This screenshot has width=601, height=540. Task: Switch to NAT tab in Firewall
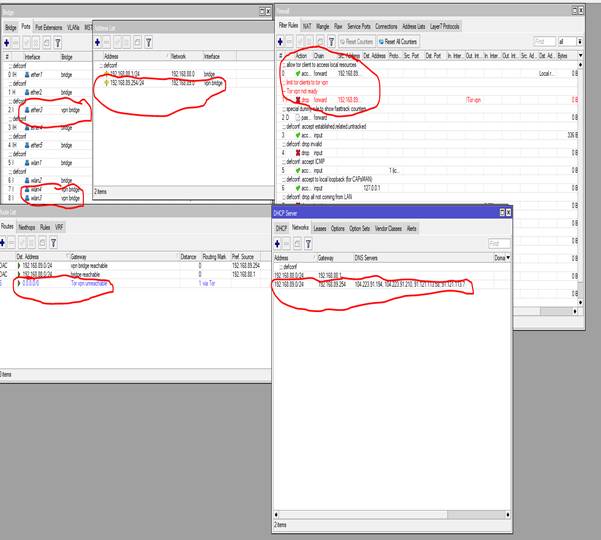(307, 26)
